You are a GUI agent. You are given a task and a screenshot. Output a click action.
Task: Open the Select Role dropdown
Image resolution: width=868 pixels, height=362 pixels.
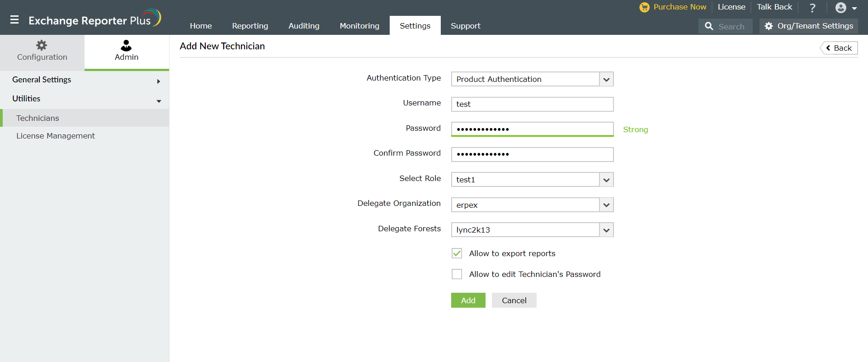click(606, 180)
